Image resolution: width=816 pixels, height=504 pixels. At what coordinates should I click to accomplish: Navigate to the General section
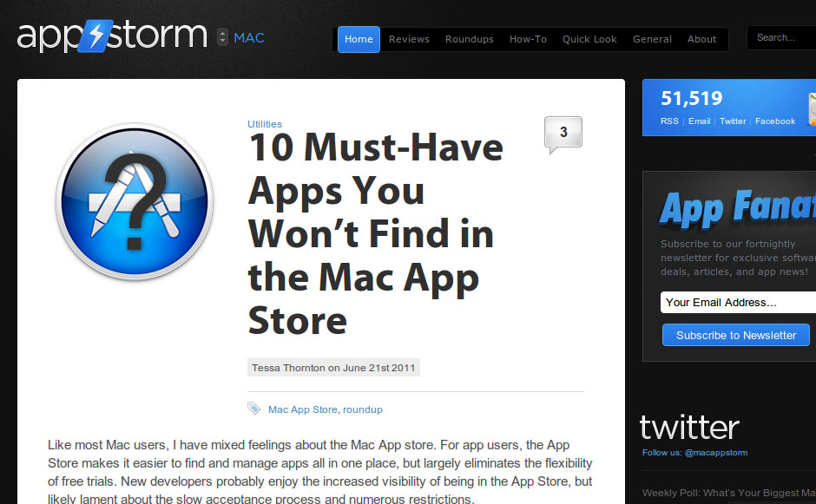652,39
